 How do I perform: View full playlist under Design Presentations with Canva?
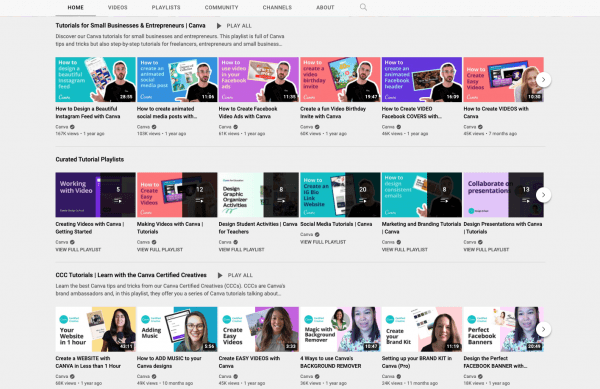tap(486, 249)
